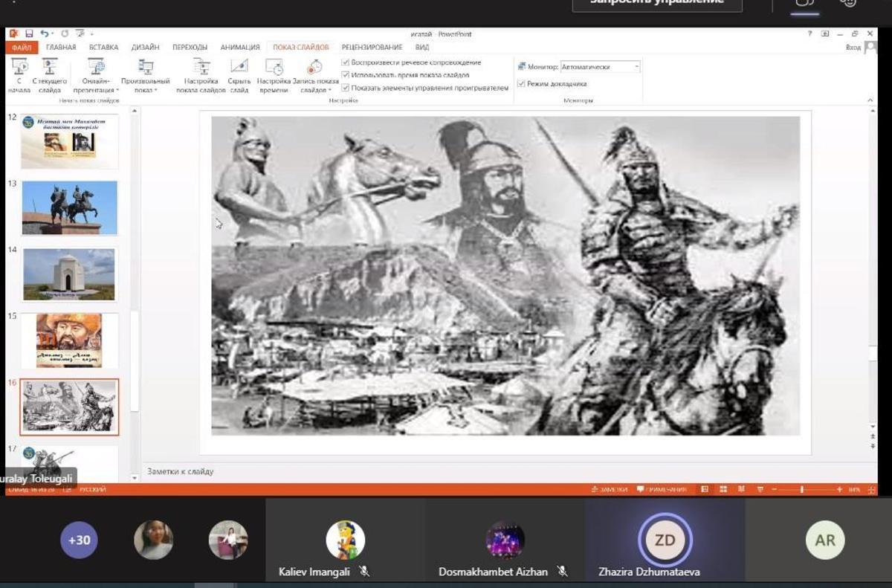Image resolution: width=892 pixels, height=588 pixels.
Task: Uncheck 'Использовать время показа слайдов'
Action: (x=346, y=75)
